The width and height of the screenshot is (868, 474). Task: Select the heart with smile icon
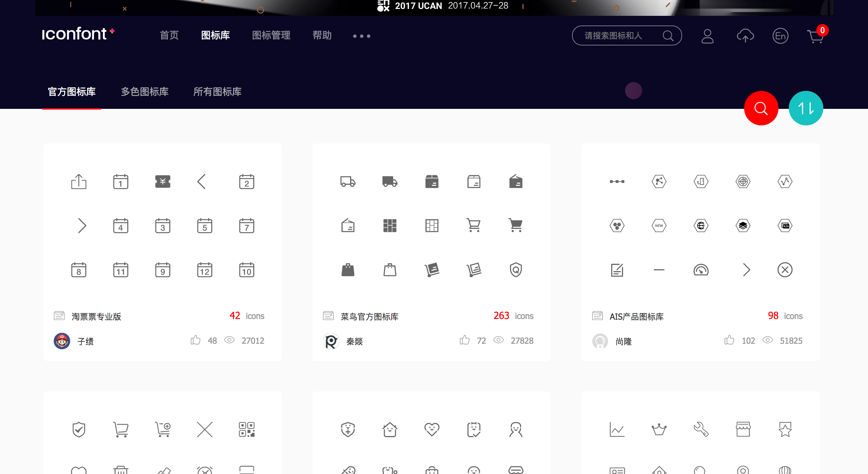coord(432,430)
